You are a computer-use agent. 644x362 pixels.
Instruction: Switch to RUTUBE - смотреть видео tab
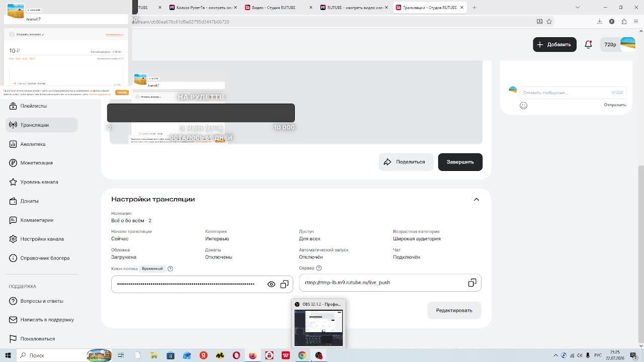click(354, 8)
